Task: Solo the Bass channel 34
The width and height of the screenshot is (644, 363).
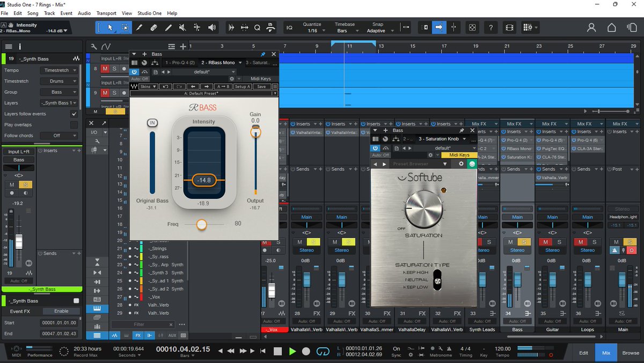Action: [523, 242]
